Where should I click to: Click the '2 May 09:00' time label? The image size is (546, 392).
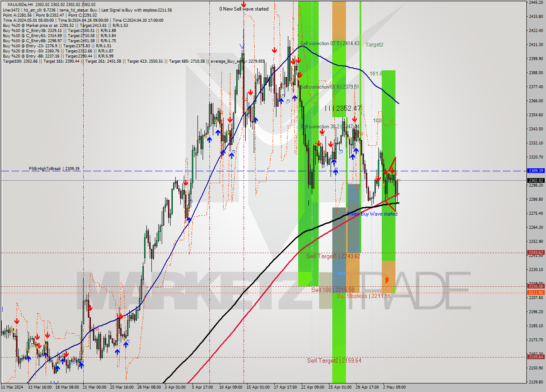(394, 387)
